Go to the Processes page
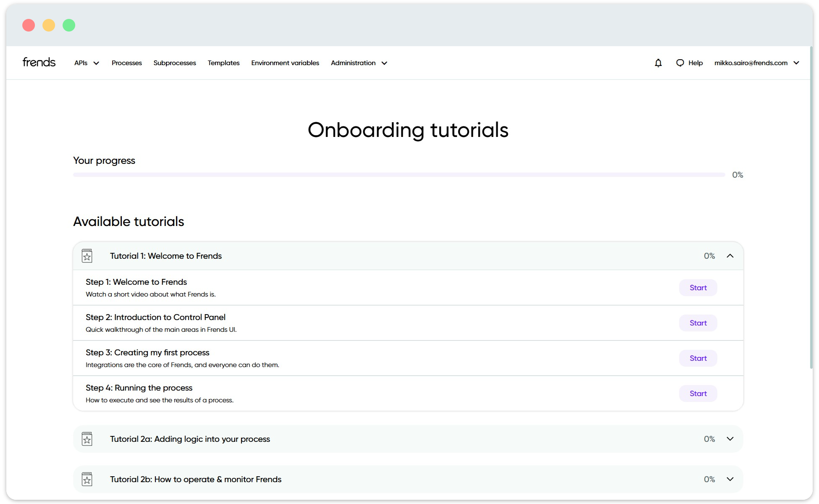 click(x=126, y=63)
